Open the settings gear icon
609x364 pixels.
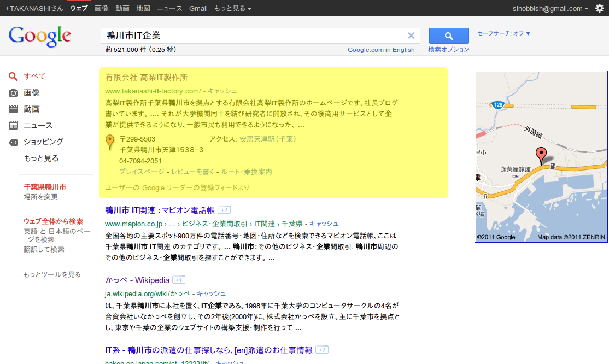(x=600, y=8)
